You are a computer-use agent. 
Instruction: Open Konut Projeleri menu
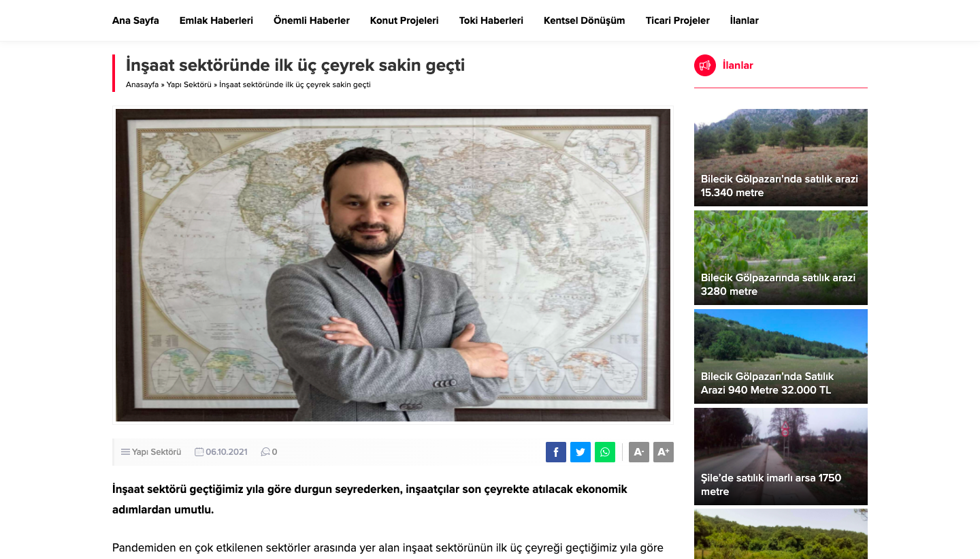(404, 20)
